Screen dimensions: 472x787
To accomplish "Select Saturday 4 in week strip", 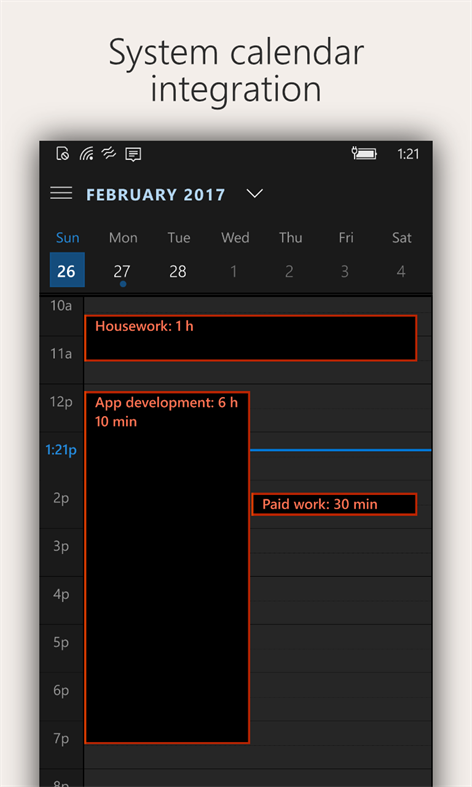I will click(x=401, y=271).
